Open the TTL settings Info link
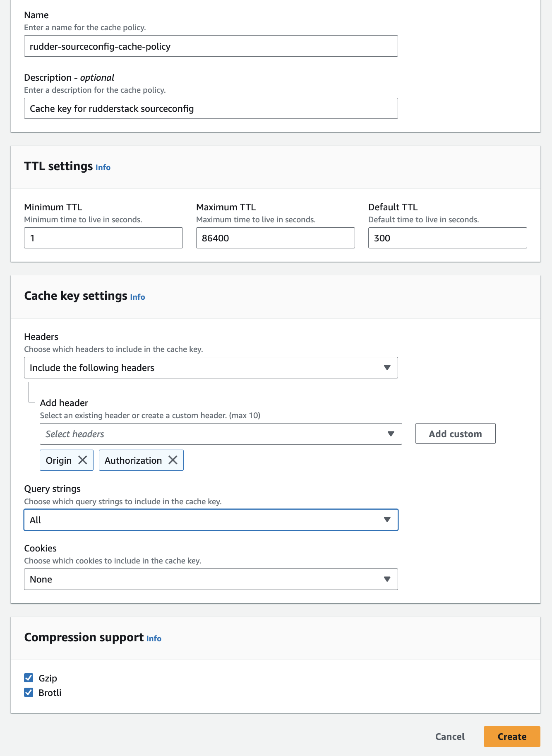 [103, 167]
